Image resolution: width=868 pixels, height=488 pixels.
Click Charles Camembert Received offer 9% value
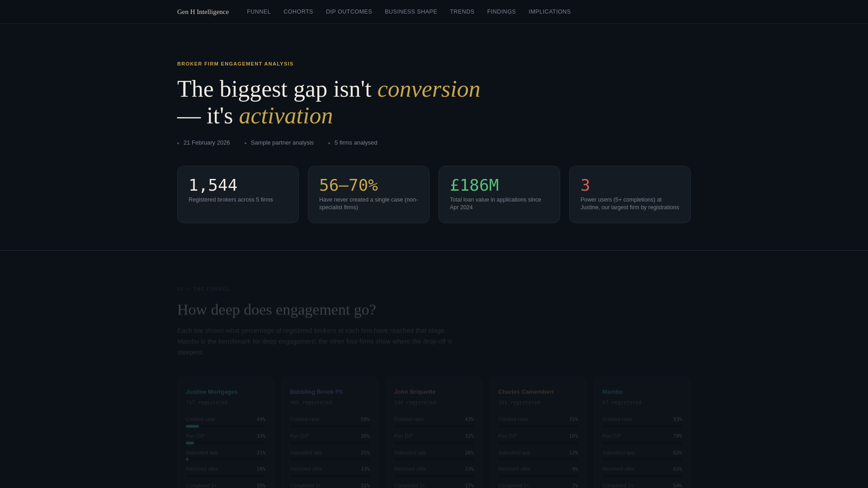[x=575, y=469]
